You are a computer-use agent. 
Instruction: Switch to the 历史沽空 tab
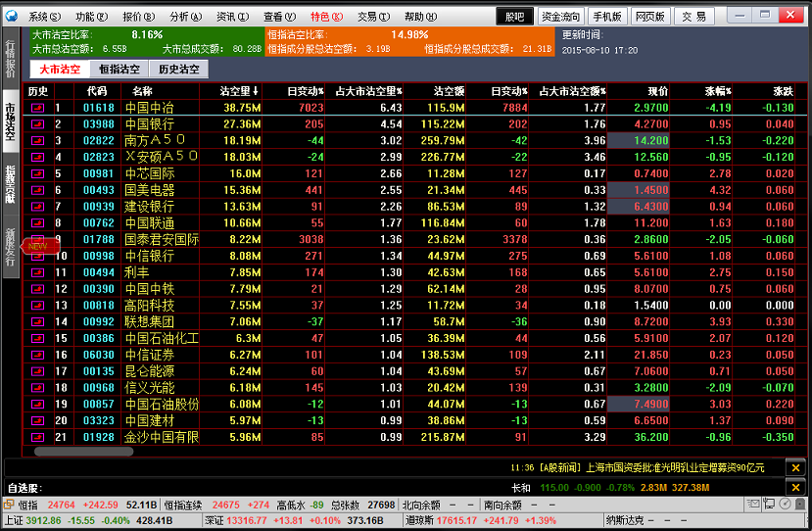point(178,70)
